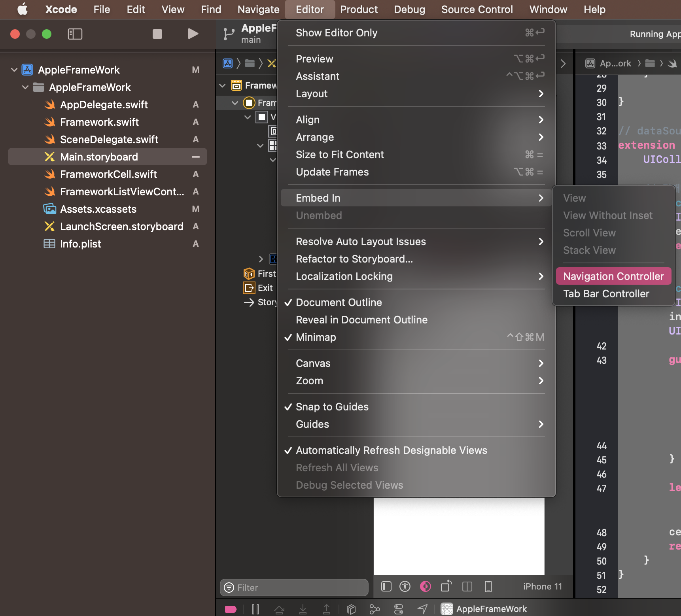The image size is (681, 616).
Task: Open the Product menu
Action: (x=359, y=9)
